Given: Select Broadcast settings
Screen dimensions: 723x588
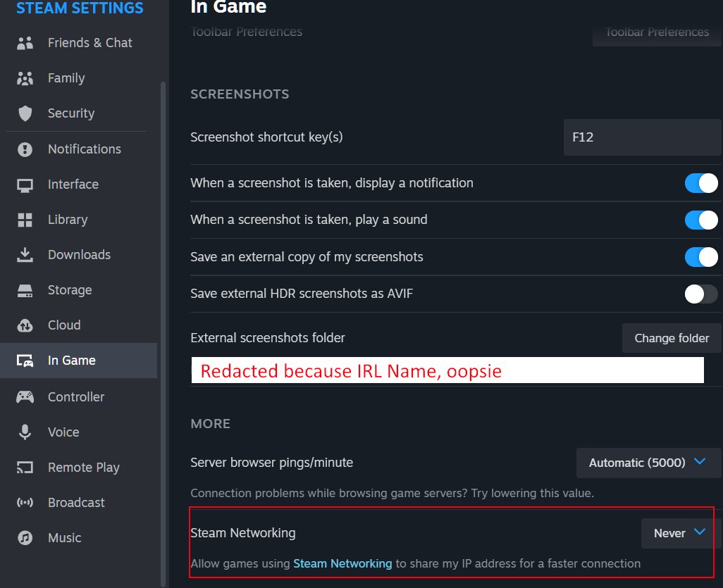Looking at the screenshot, I should point(78,503).
